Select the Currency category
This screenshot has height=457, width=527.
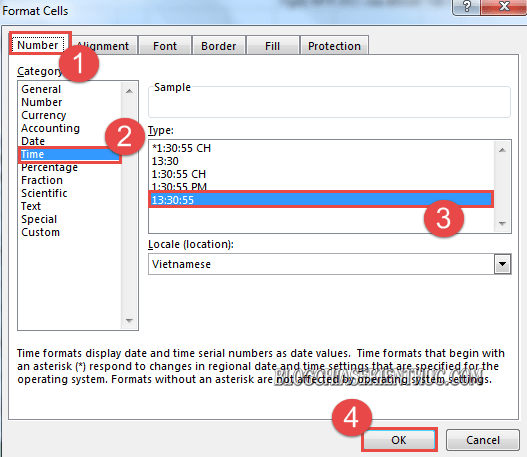click(44, 115)
